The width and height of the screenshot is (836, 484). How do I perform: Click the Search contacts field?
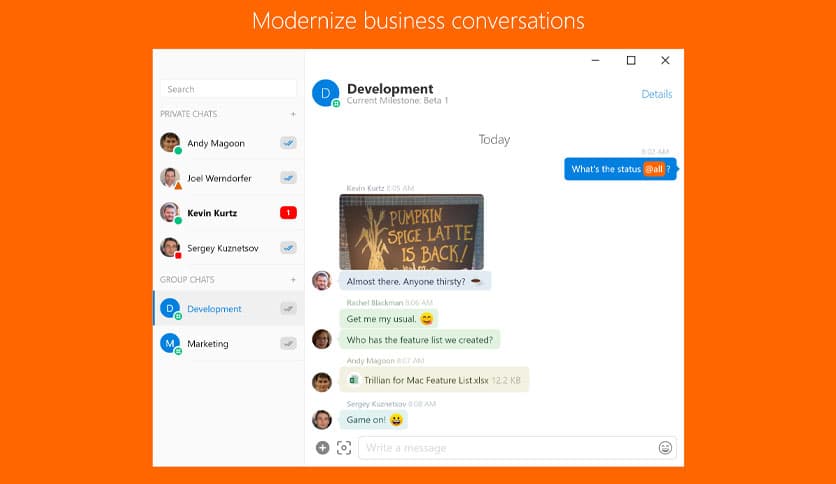228,89
